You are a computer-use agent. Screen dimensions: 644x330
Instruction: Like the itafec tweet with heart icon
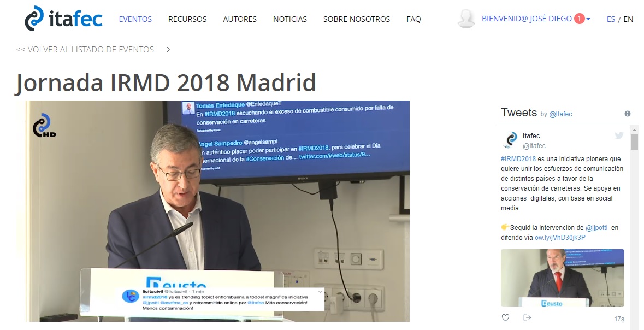pyautogui.click(x=505, y=317)
